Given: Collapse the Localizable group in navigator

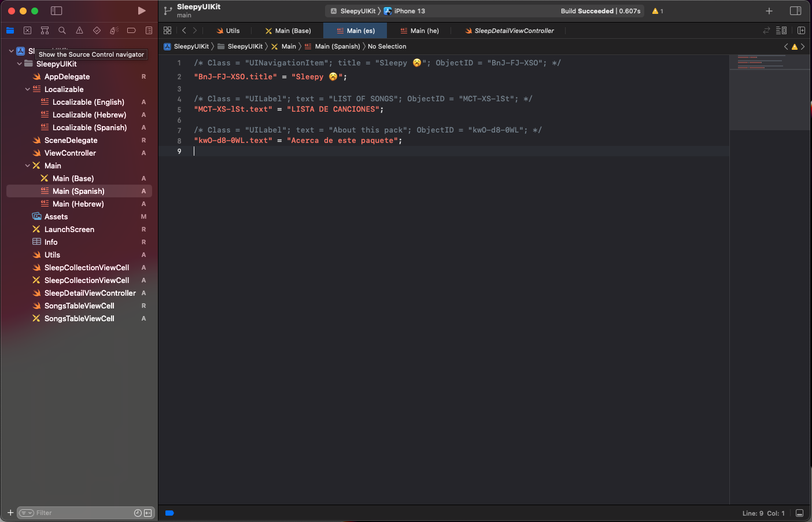Looking at the screenshot, I should 27,90.
